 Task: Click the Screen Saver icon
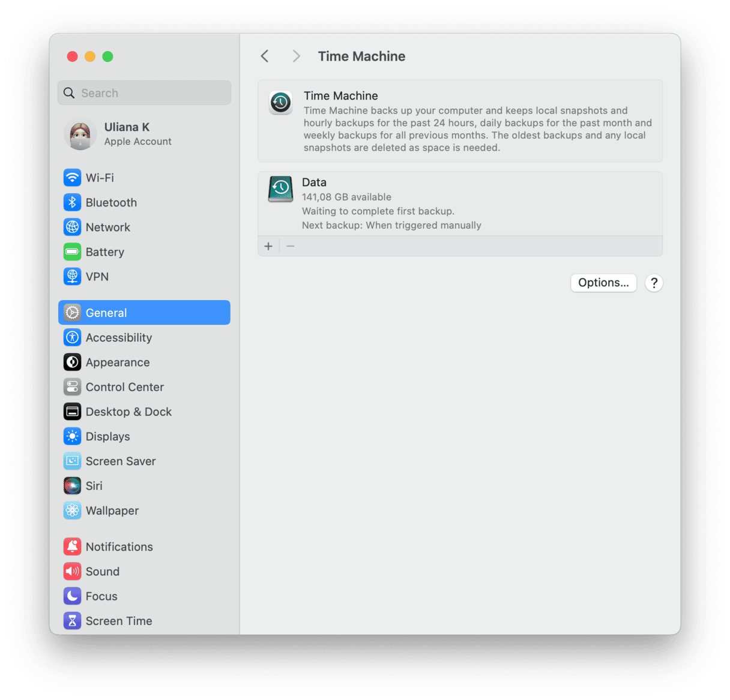pyautogui.click(x=72, y=461)
